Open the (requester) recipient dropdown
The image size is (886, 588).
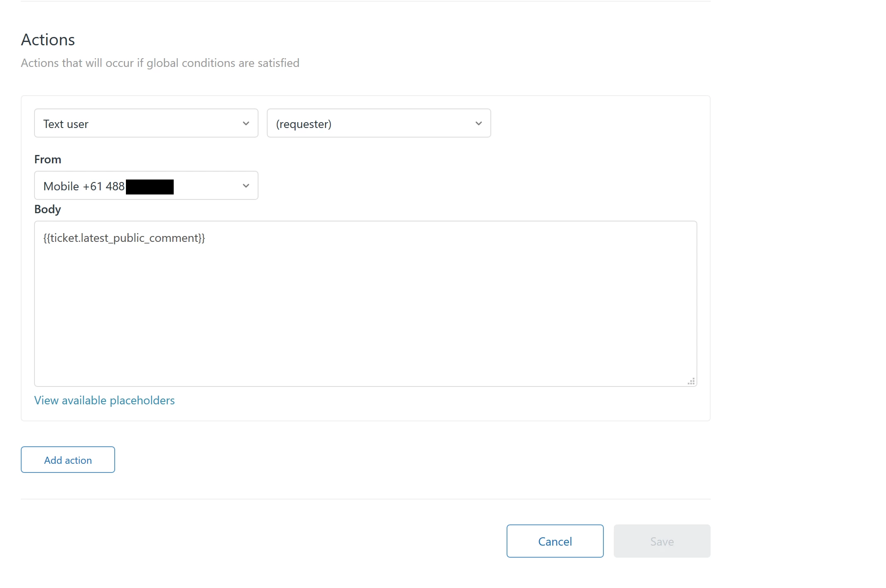(378, 123)
